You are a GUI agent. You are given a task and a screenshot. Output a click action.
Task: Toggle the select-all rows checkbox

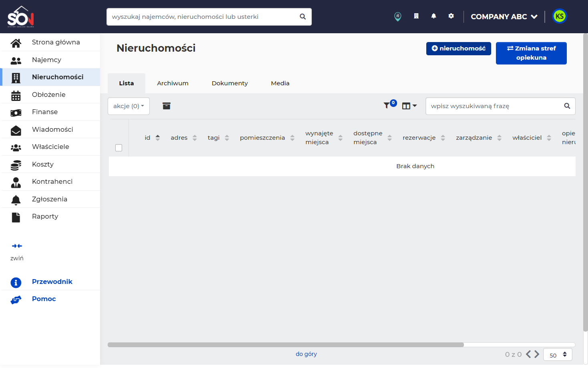118,148
